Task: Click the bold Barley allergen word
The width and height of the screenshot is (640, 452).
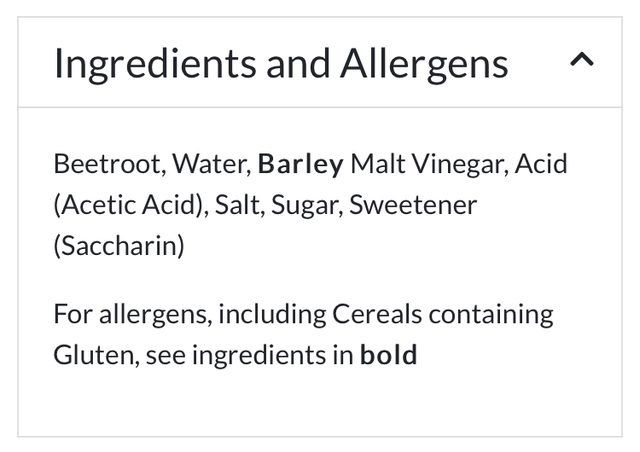Action: click(300, 164)
